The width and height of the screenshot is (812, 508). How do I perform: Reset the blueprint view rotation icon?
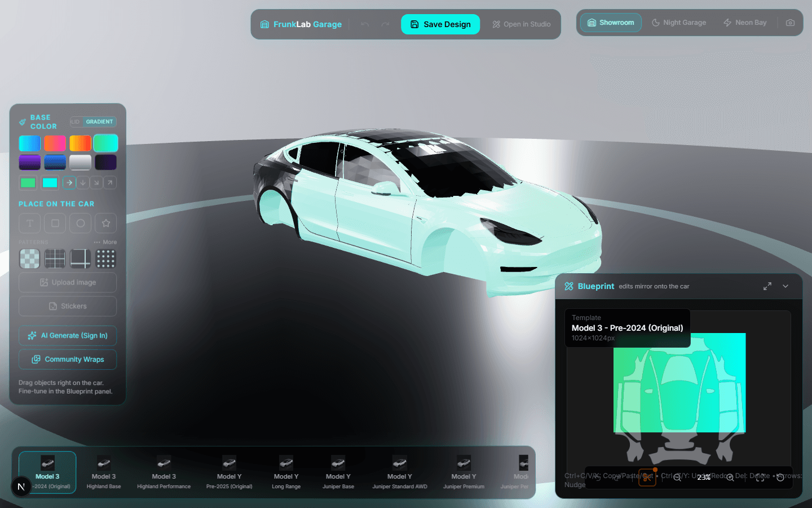(780, 478)
